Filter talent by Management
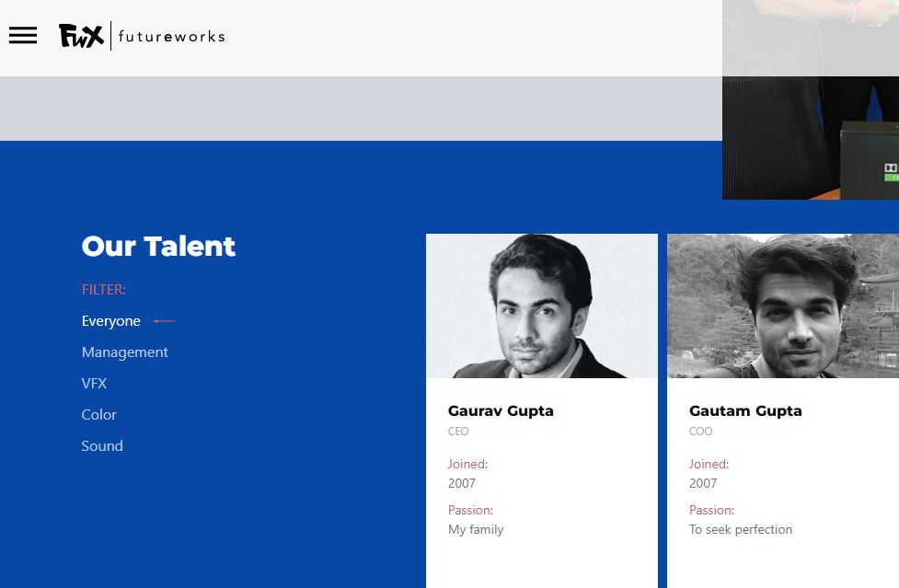This screenshot has height=588, width=899. (x=125, y=352)
